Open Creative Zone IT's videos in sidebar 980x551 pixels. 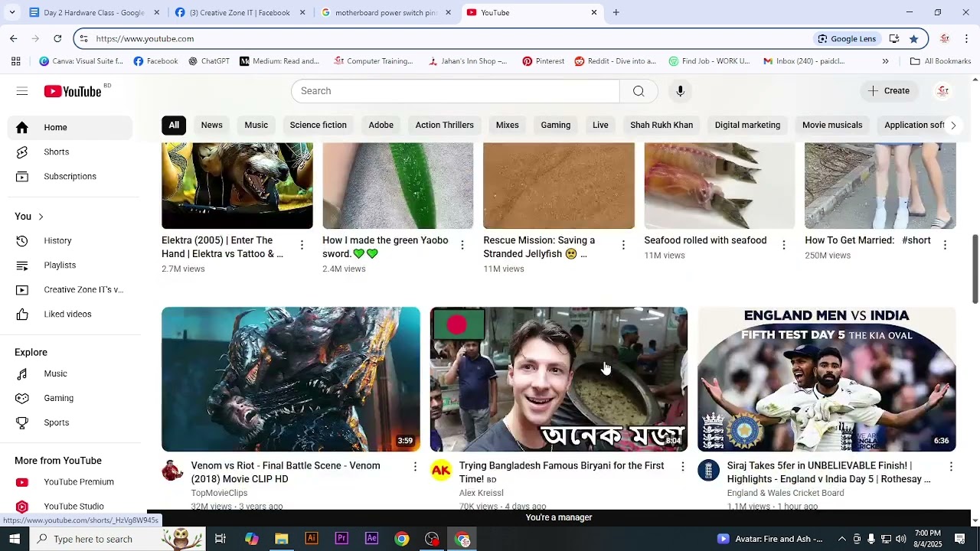coord(70,289)
